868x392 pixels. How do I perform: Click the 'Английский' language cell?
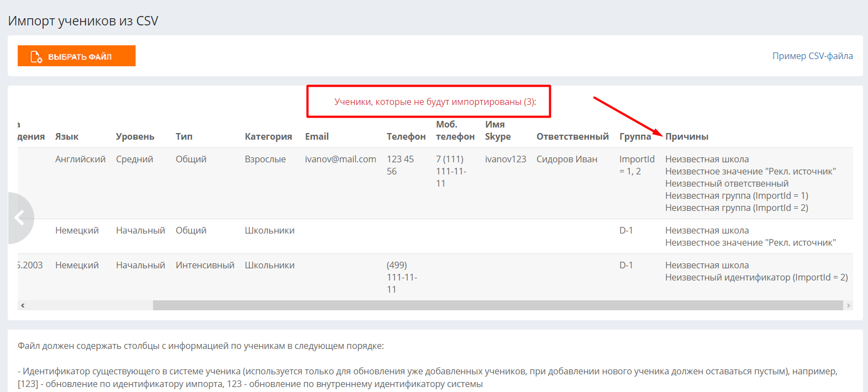80,159
